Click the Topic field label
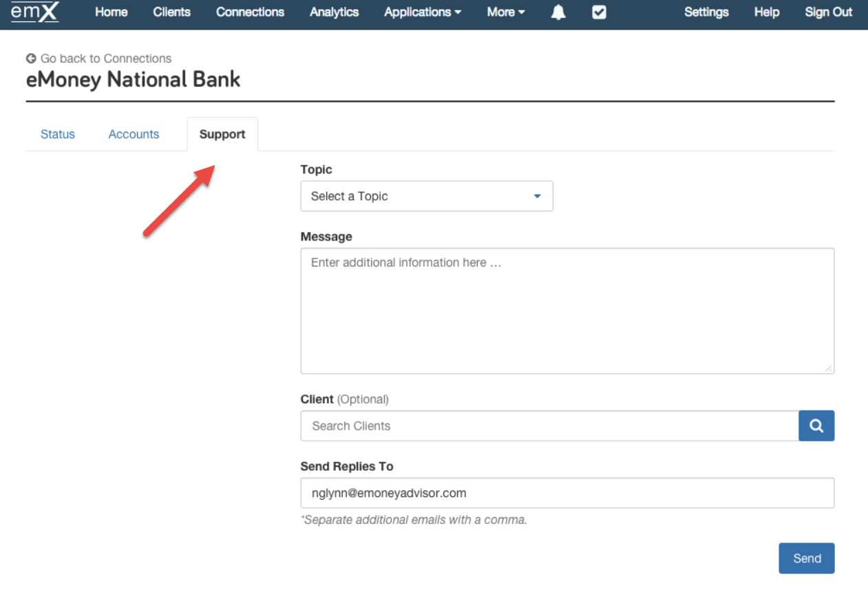868x597 pixels. pyautogui.click(x=316, y=169)
